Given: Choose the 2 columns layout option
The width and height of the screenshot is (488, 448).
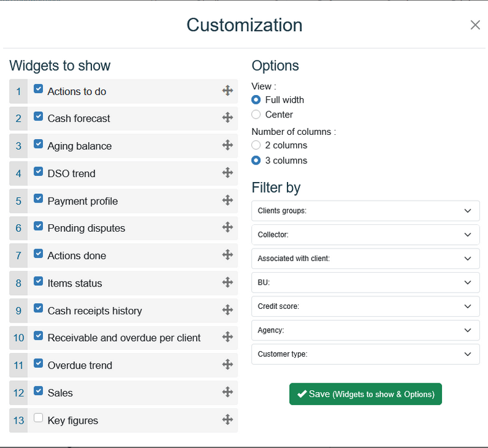Looking at the screenshot, I should point(256,145).
